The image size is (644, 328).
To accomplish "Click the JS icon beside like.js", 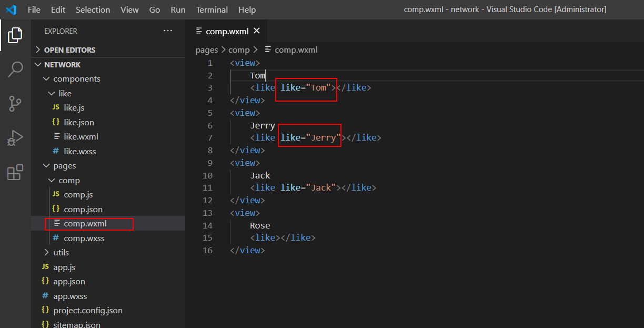I will click(x=56, y=107).
